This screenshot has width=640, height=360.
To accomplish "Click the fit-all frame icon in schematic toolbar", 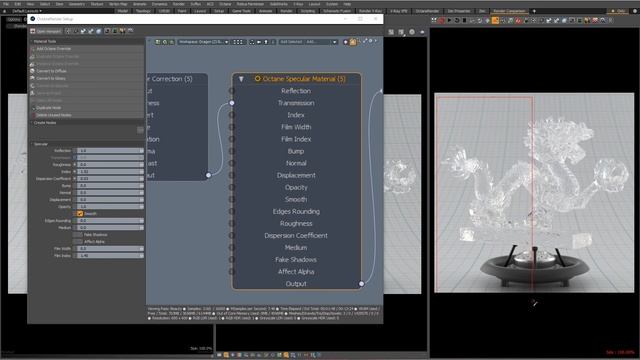I will point(251,42).
